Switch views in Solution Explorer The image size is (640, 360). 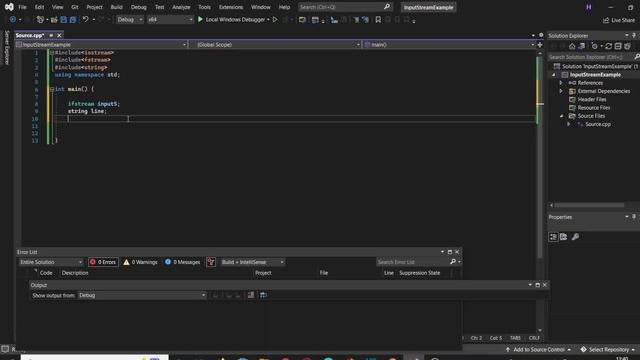point(582,46)
